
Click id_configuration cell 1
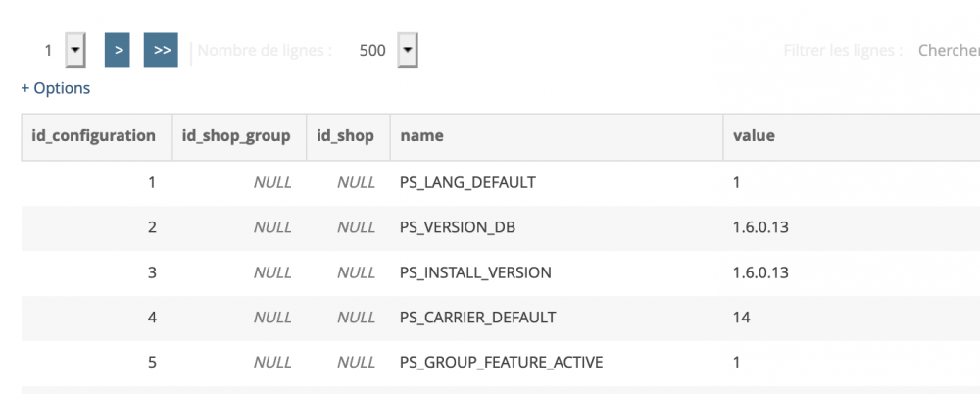coord(152,182)
